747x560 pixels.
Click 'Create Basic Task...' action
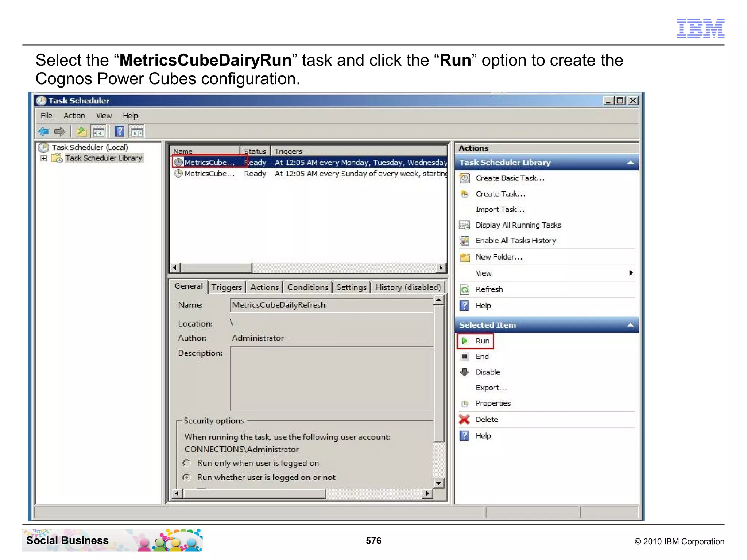510,178
